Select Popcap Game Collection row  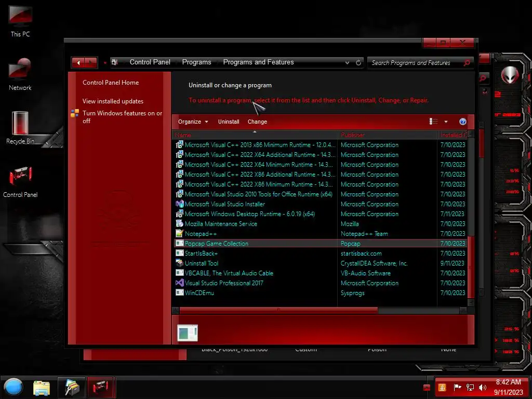click(320, 243)
